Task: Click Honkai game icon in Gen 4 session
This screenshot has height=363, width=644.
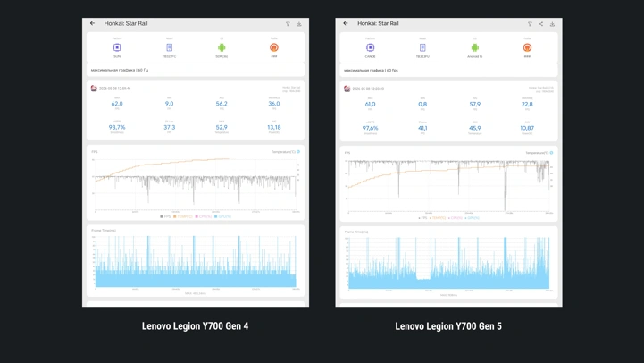Action: pyautogui.click(x=94, y=89)
